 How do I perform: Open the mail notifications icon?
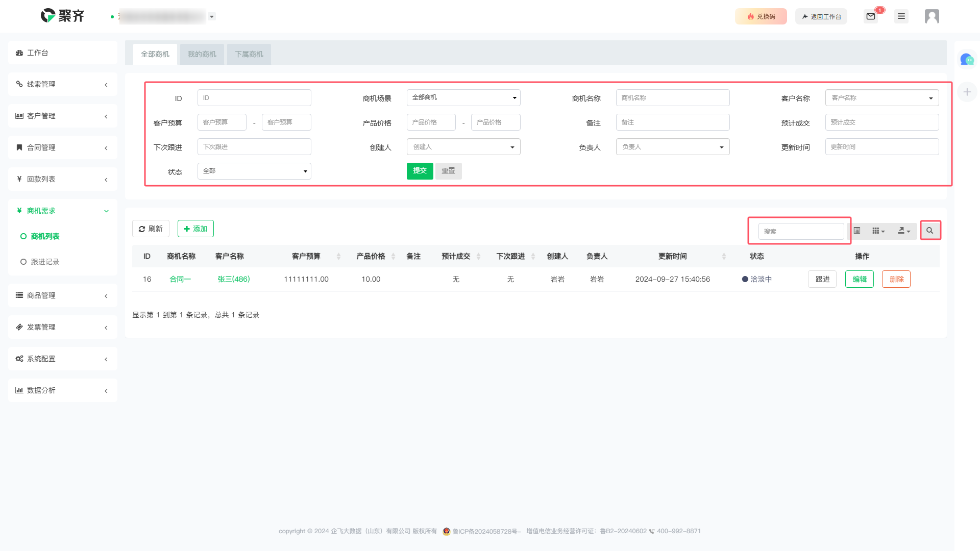coord(871,16)
